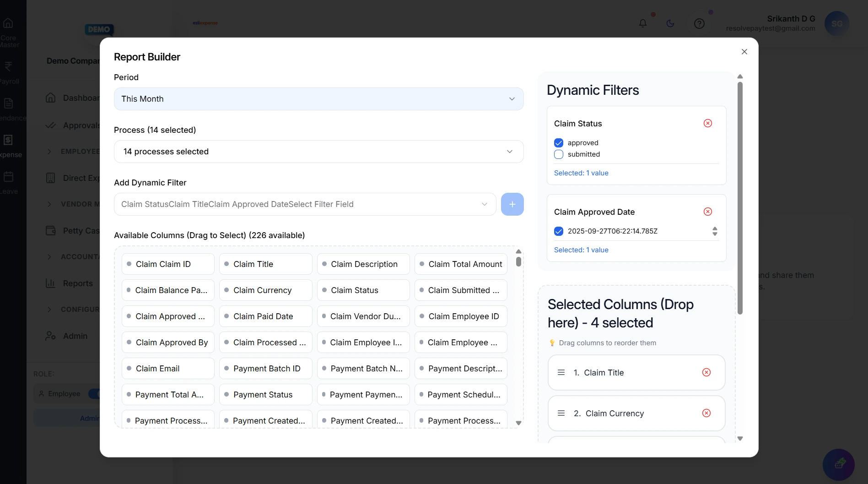Remove Claim Title from selected columns
This screenshot has width=868, height=484.
[706, 372]
